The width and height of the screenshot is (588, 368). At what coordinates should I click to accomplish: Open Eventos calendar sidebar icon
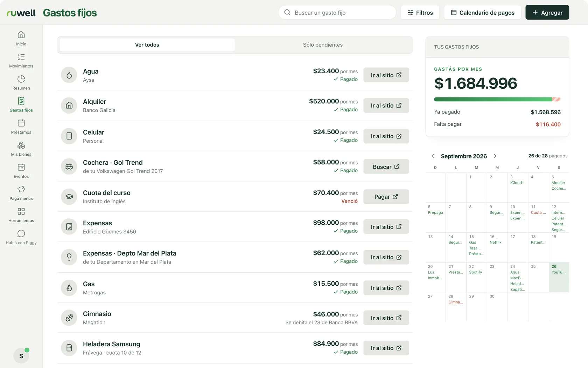[21, 167]
